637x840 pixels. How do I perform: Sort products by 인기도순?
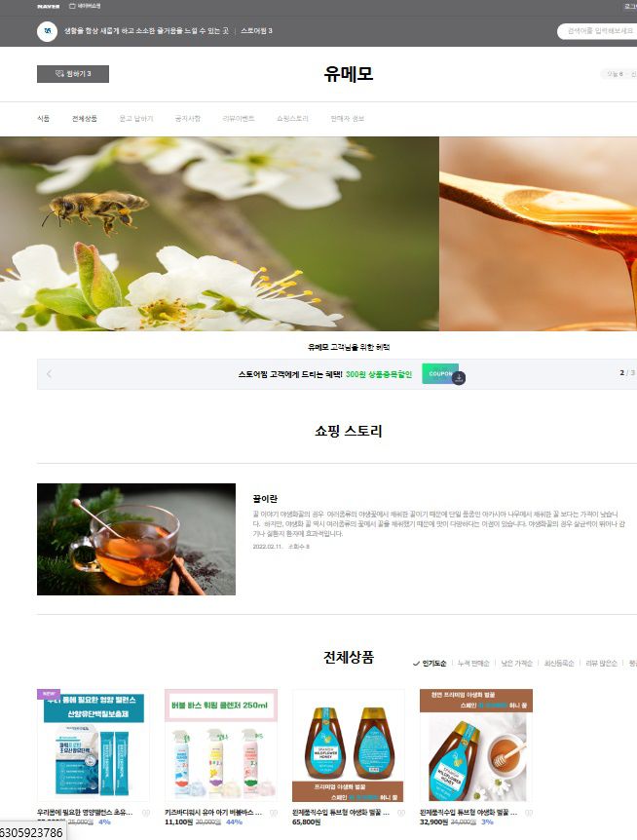(x=433, y=664)
